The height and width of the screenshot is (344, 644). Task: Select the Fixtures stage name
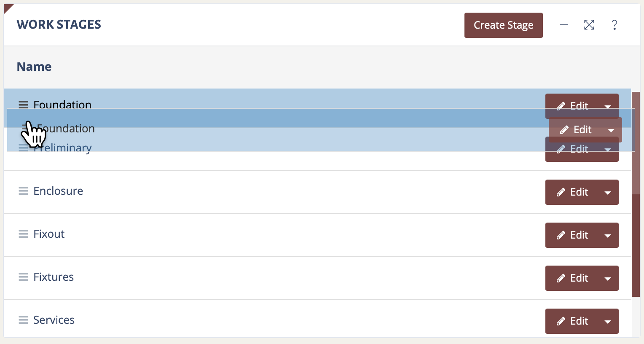click(54, 277)
